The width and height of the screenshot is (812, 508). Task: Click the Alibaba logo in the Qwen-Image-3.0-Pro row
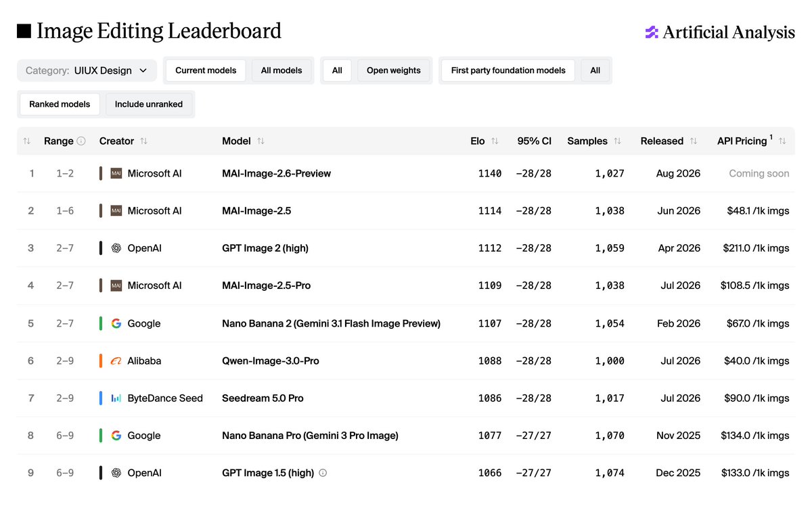(116, 361)
